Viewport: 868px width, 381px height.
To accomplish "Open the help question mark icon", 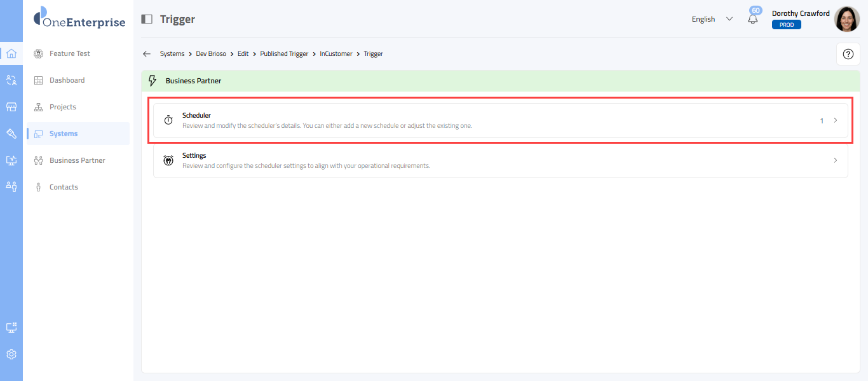I will click(848, 54).
